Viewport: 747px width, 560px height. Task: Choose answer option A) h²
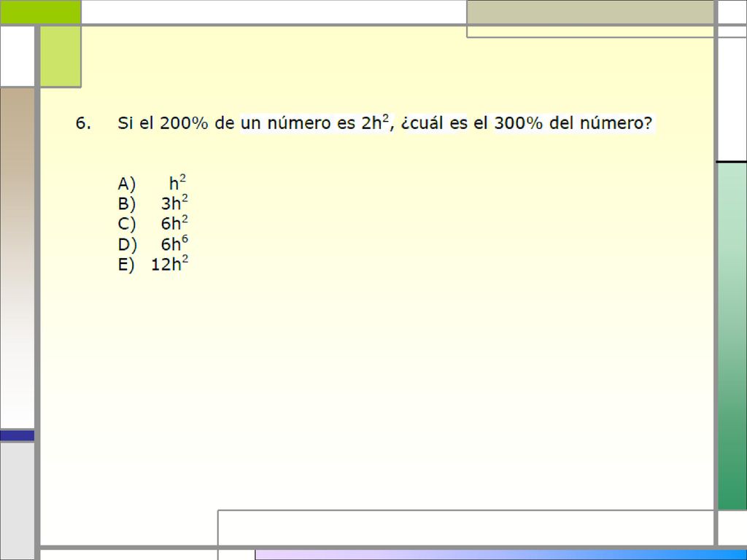click(x=152, y=183)
